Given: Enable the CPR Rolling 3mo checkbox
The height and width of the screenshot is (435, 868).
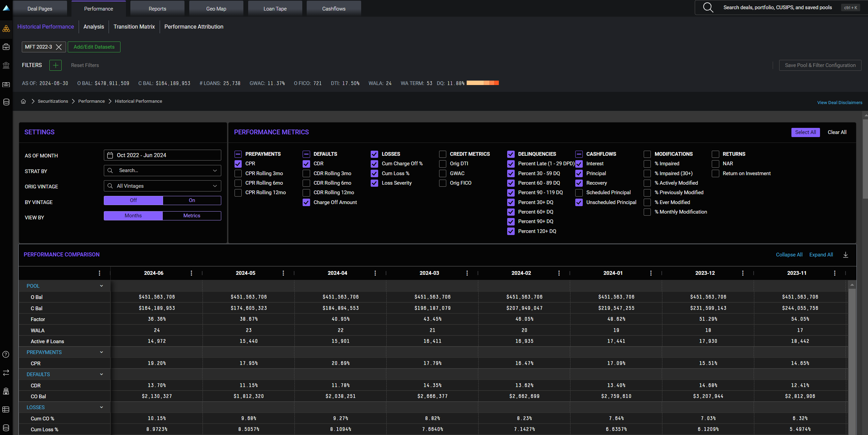Looking at the screenshot, I should 238,173.
